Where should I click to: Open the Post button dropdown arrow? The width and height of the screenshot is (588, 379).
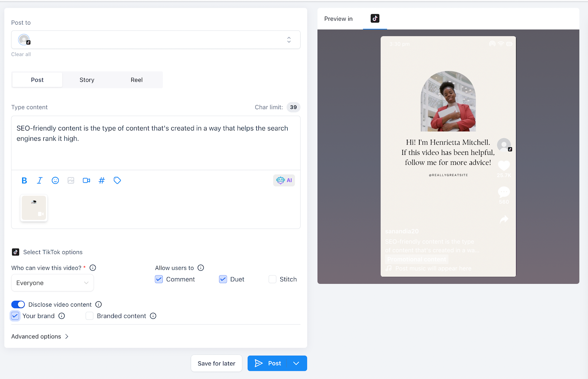click(296, 363)
